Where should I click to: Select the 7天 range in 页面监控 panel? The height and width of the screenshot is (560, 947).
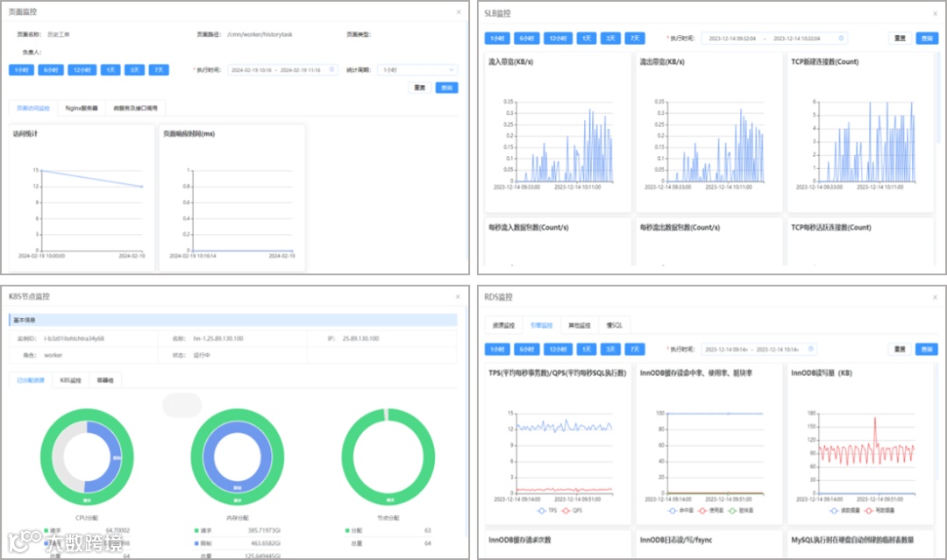click(x=159, y=70)
